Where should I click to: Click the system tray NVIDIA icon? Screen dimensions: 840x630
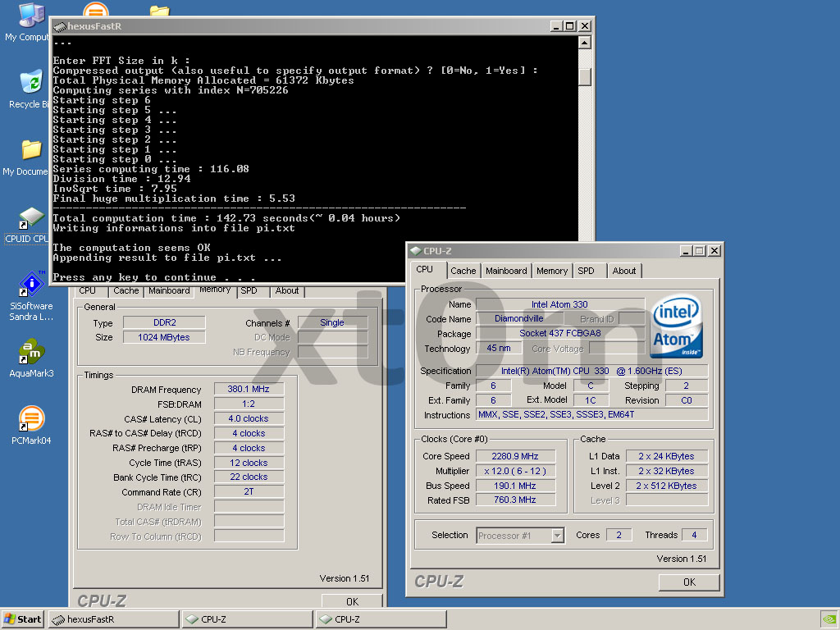click(x=829, y=619)
